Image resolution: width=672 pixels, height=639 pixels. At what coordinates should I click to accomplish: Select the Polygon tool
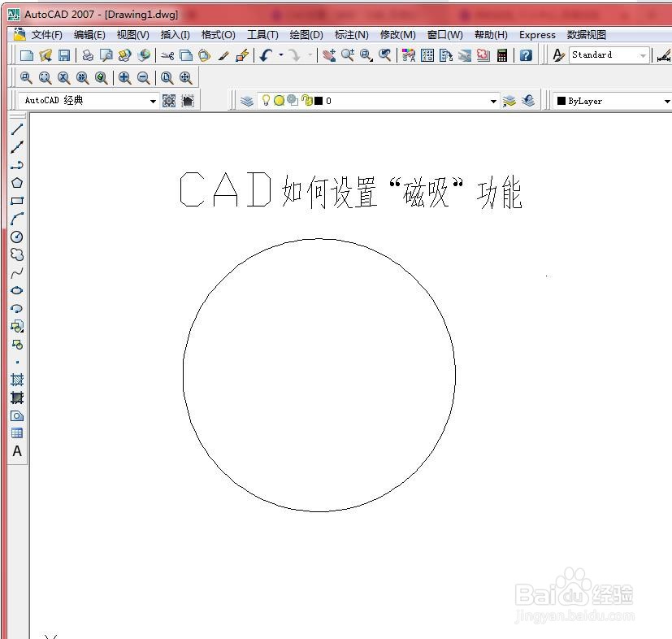[x=17, y=182]
